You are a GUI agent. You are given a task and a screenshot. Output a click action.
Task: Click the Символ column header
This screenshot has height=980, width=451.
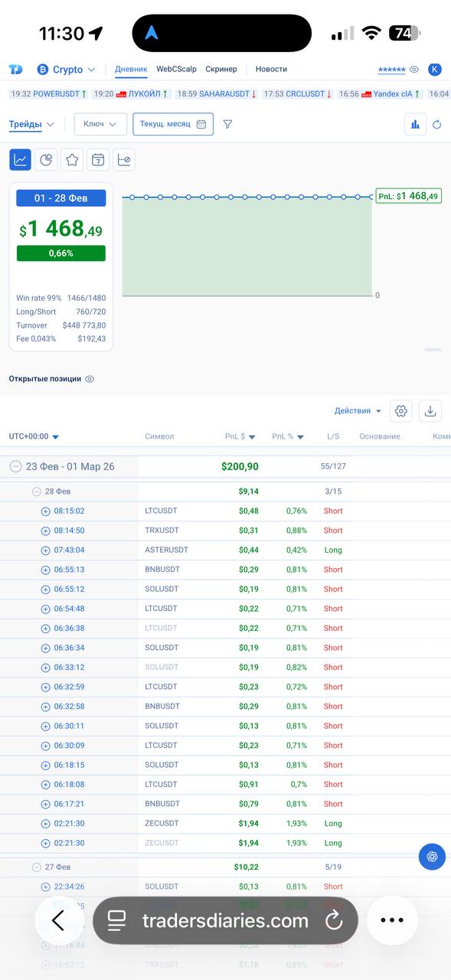point(159,436)
